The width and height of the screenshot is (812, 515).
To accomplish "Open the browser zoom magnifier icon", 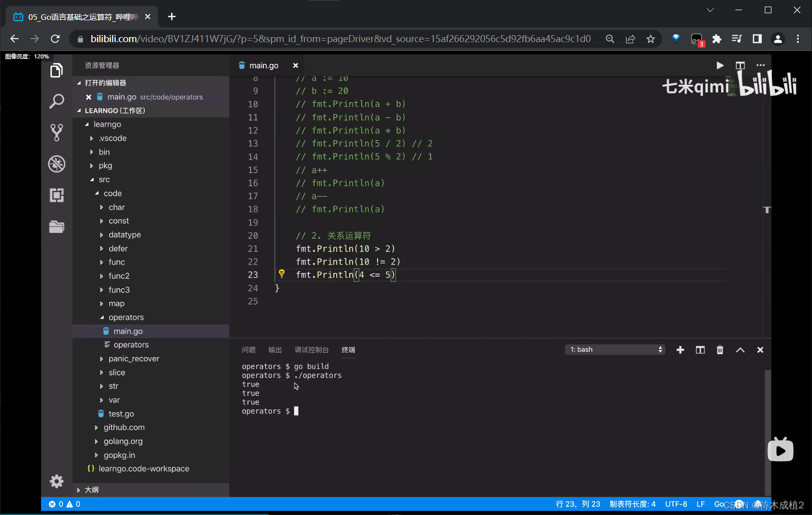I will coord(610,39).
